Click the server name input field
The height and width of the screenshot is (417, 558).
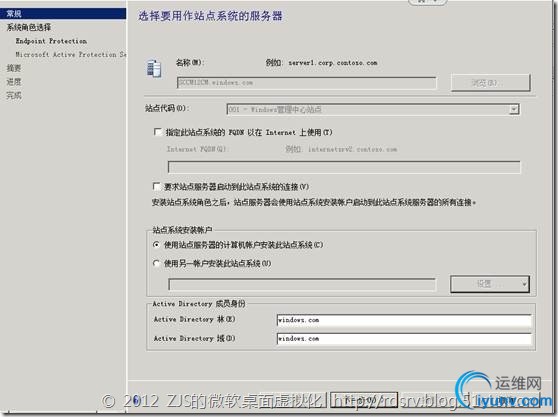click(306, 83)
